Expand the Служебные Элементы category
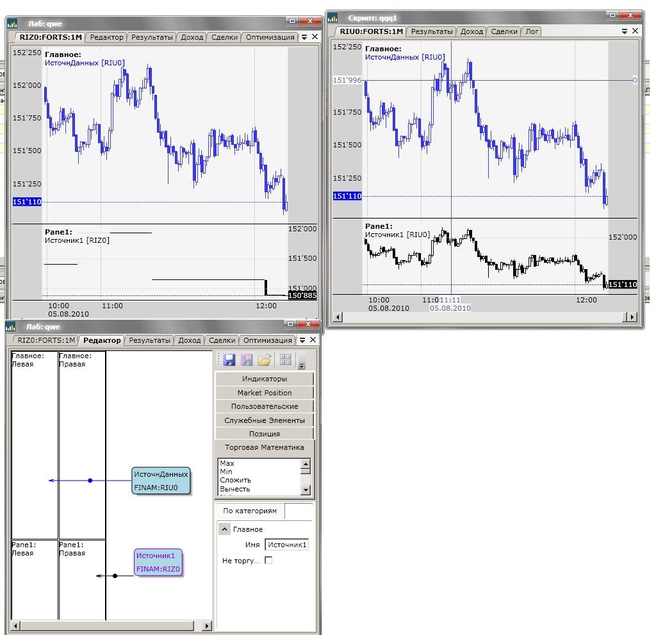The image size is (672, 635). pyautogui.click(x=265, y=420)
